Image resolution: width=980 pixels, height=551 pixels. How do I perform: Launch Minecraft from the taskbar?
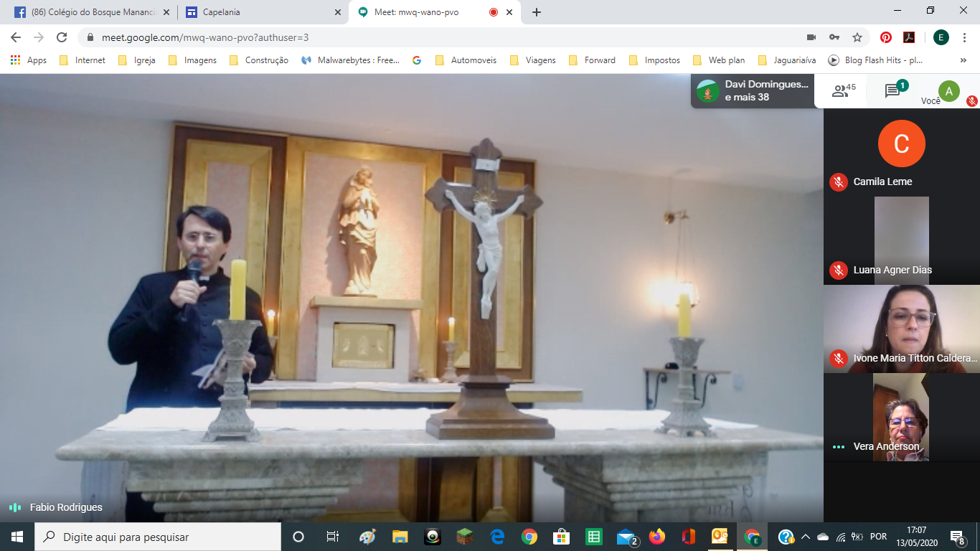pyautogui.click(x=465, y=537)
